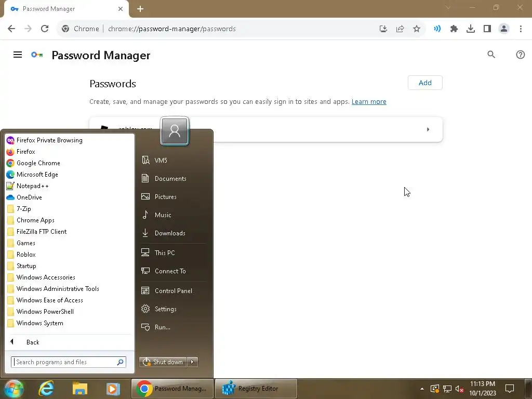Expand the Games folder

coord(21,243)
